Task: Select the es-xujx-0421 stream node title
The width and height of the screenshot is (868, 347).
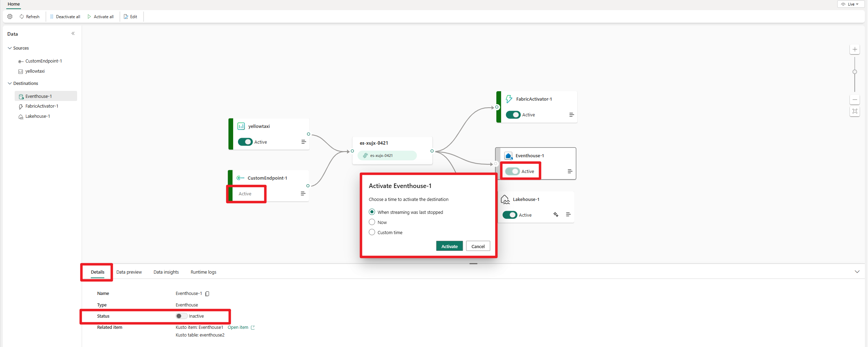Action: coord(374,143)
